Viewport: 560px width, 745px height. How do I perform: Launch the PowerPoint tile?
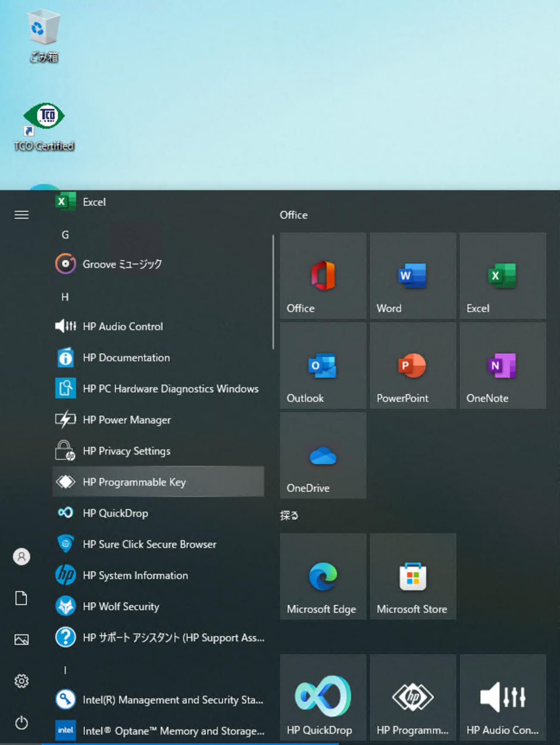413,365
